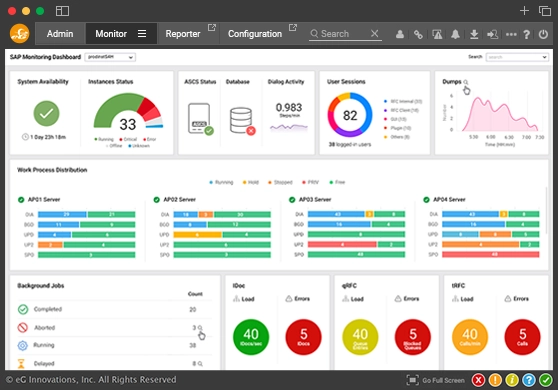Toggle the Running legend in Work Process
558x390 pixels.
click(x=221, y=182)
